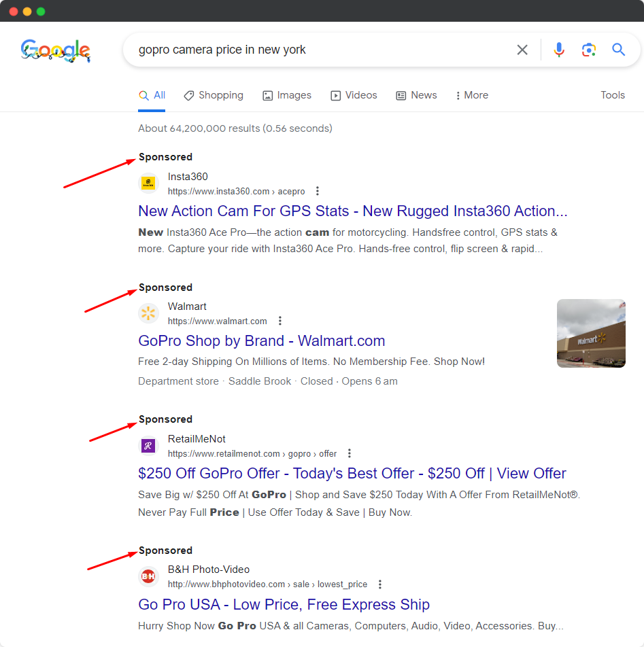Click the B&H Photo-Video red favicon

[x=148, y=576]
